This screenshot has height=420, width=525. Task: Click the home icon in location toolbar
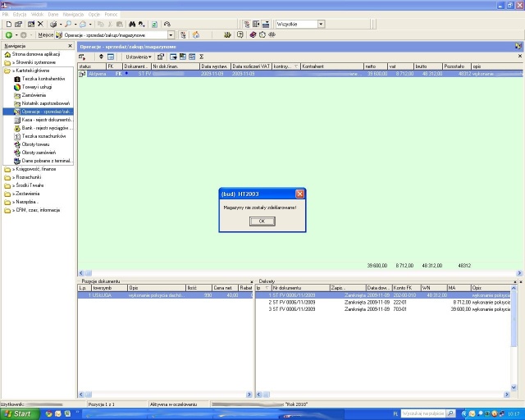pos(196,34)
